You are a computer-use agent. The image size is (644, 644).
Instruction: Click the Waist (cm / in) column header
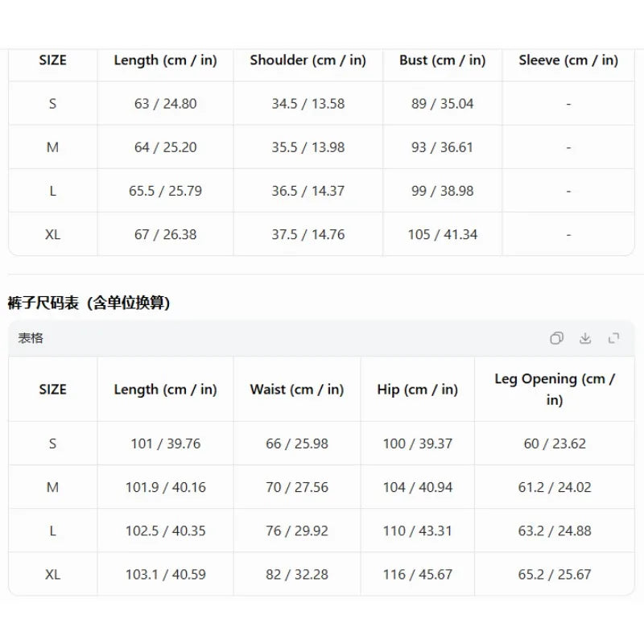(297, 389)
